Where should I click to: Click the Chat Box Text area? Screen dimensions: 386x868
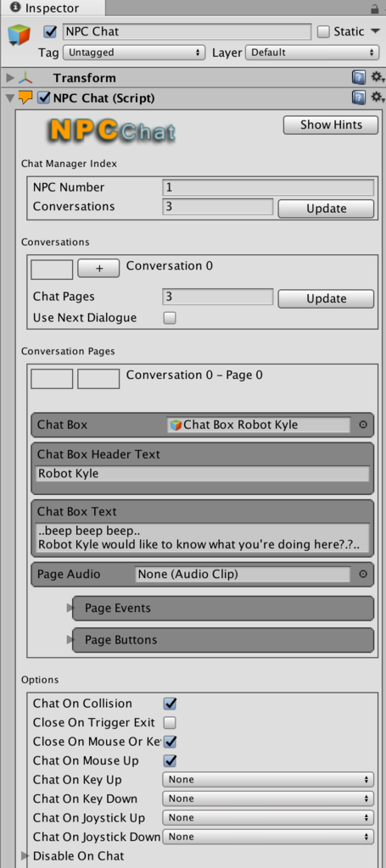tap(203, 537)
